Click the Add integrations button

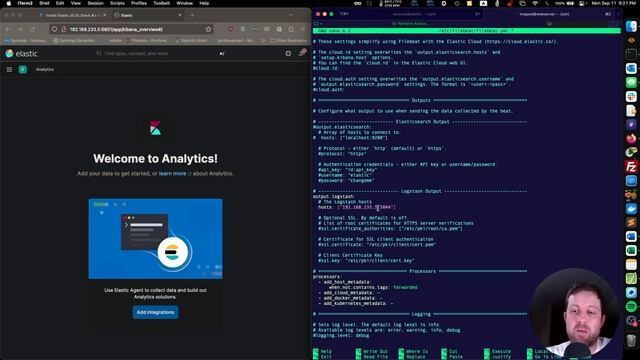coord(155,312)
